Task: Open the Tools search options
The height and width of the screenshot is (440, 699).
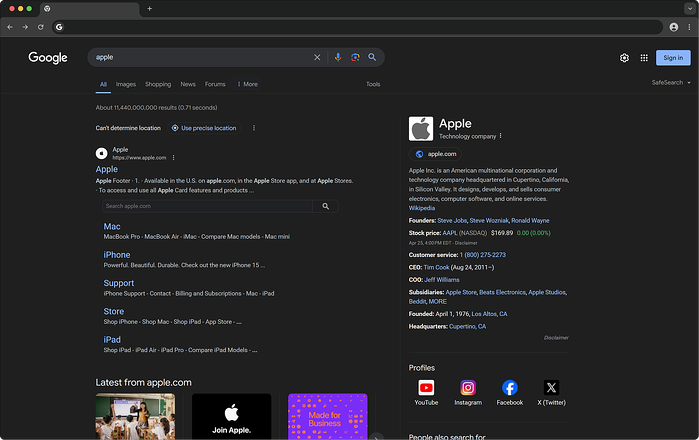Action: click(x=373, y=84)
